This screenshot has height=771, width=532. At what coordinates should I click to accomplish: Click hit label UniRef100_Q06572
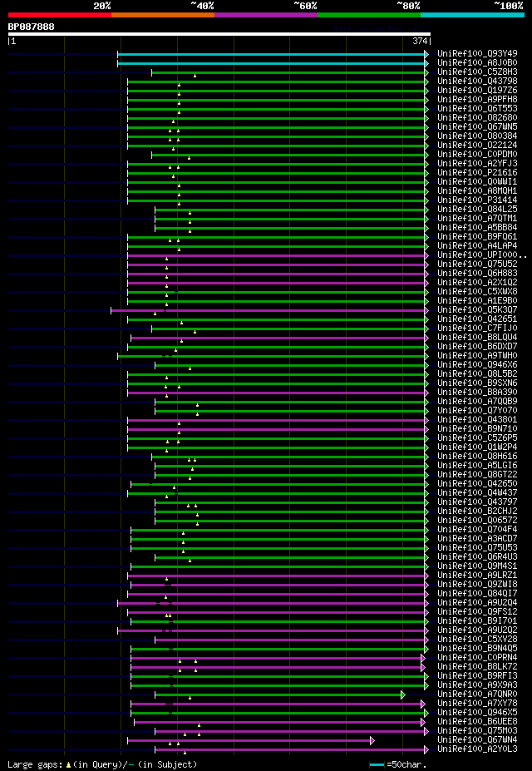477,520
